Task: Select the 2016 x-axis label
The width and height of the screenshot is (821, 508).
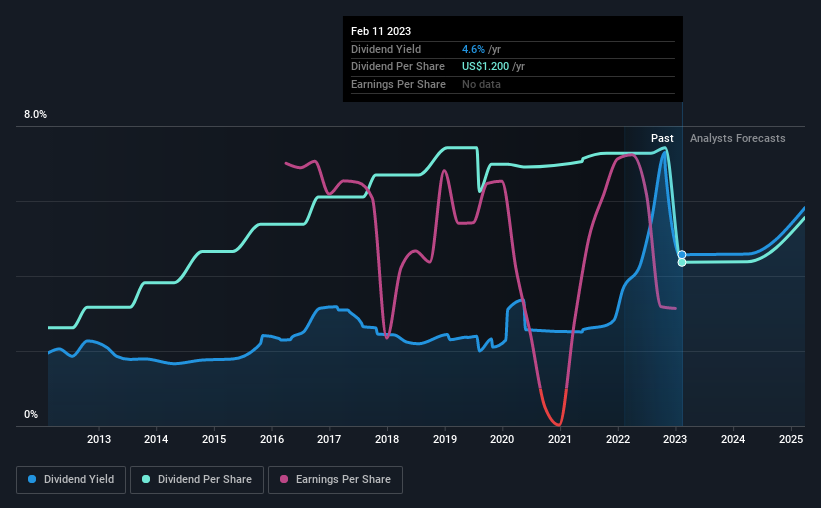Action: [x=272, y=439]
